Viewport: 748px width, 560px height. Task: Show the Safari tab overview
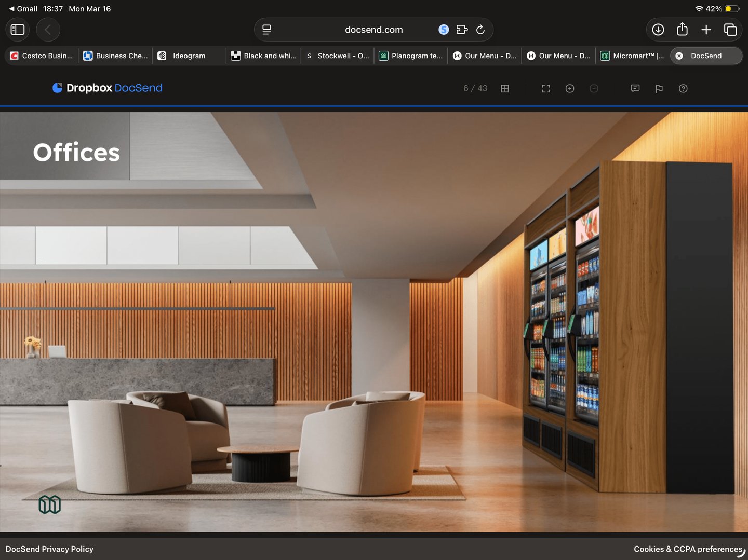point(730,30)
